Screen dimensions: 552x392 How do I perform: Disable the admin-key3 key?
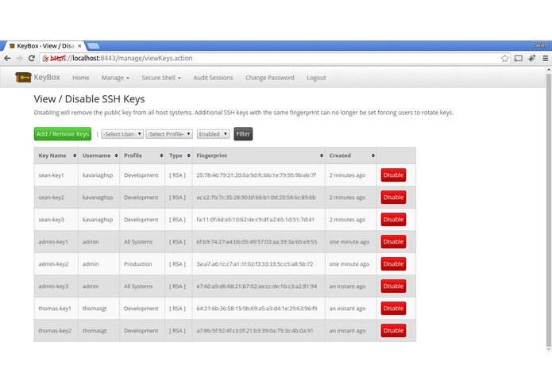[x=393, y=286]
